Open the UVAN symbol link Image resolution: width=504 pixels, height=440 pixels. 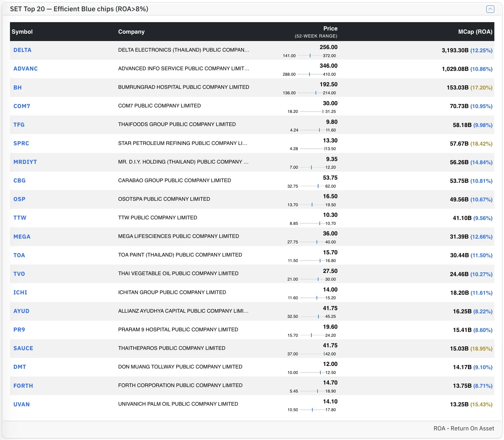[22, 404]
